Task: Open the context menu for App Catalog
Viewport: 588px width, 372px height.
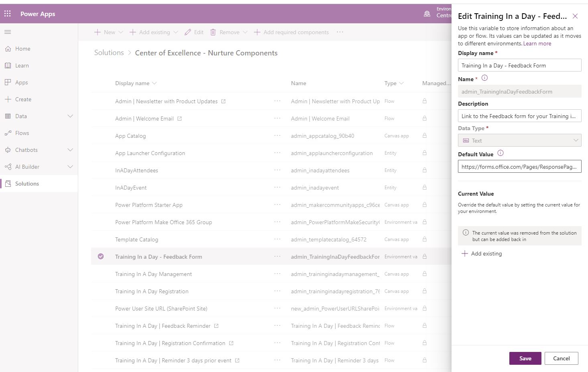Action: point(277,135)
